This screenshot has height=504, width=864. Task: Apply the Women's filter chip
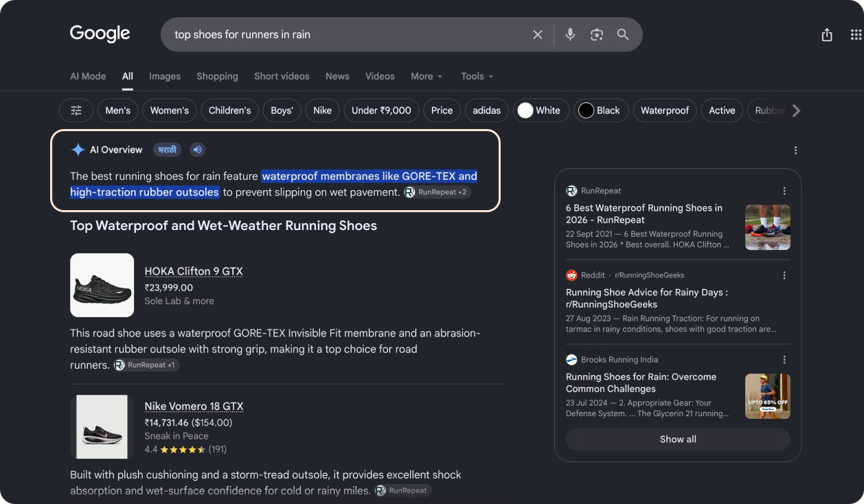[x=170, y=111]
